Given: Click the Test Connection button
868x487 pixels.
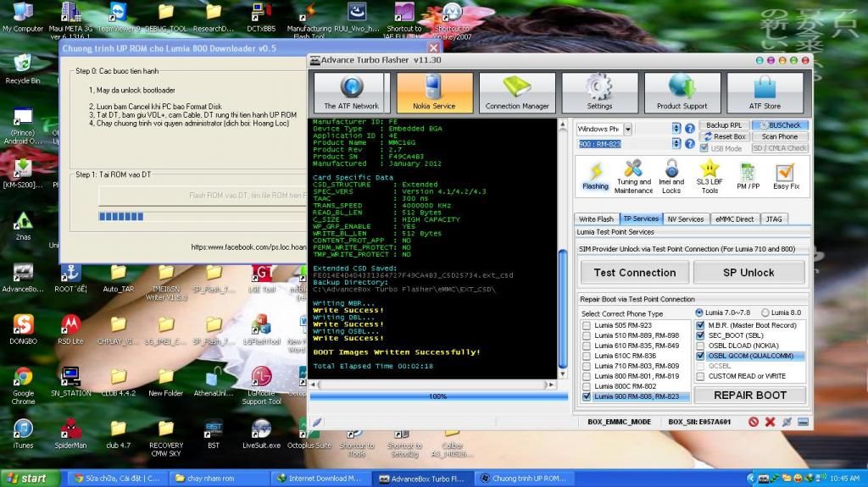Looking at the screenshot, I should click(634, 272).
